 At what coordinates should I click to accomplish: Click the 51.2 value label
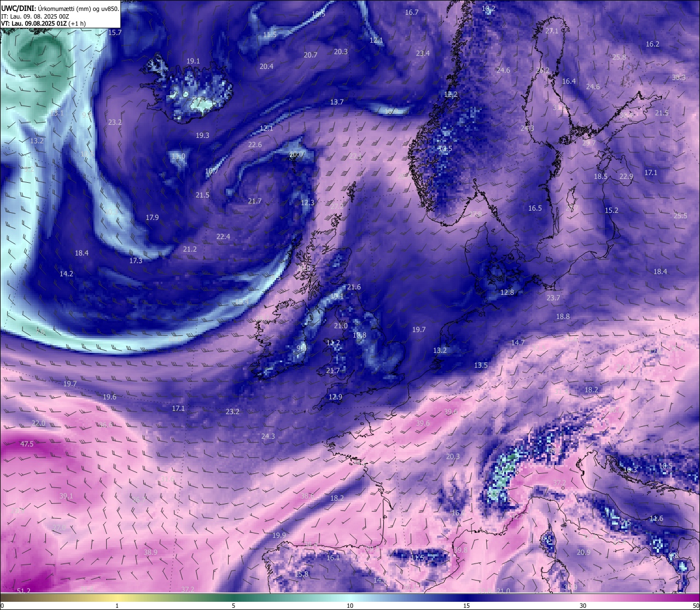click(24, 590)
